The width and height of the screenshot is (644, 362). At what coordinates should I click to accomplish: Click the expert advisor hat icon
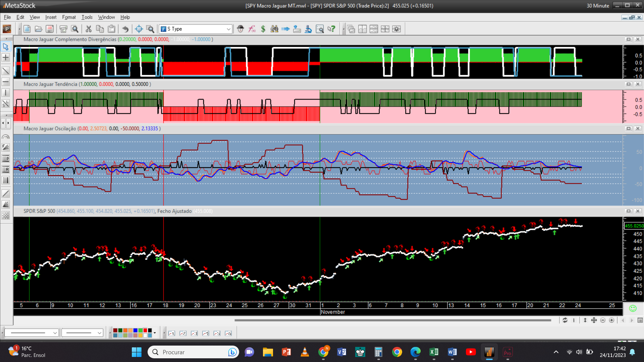click(x=240, y=29)
